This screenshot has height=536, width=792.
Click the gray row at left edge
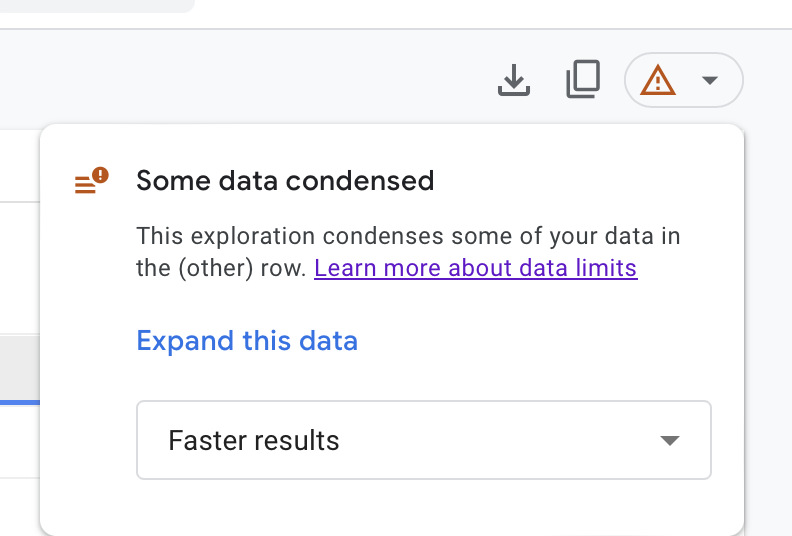19,370
